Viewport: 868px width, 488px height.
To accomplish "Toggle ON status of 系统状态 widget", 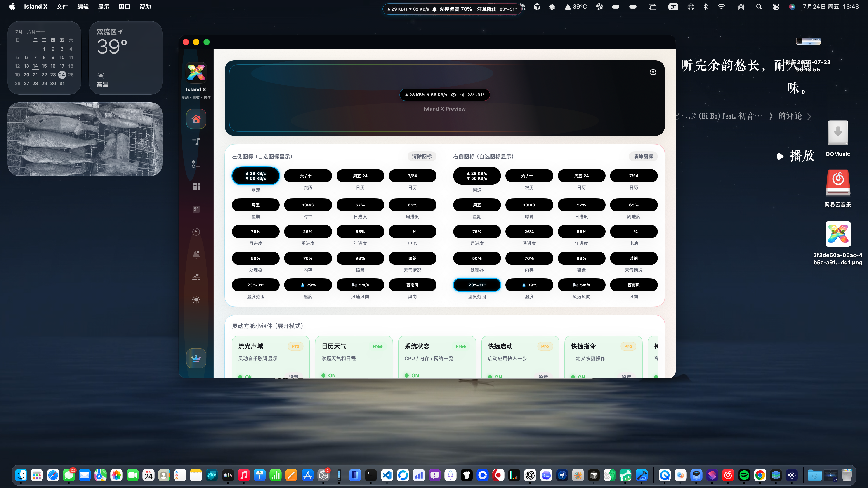I will point(412,375).
